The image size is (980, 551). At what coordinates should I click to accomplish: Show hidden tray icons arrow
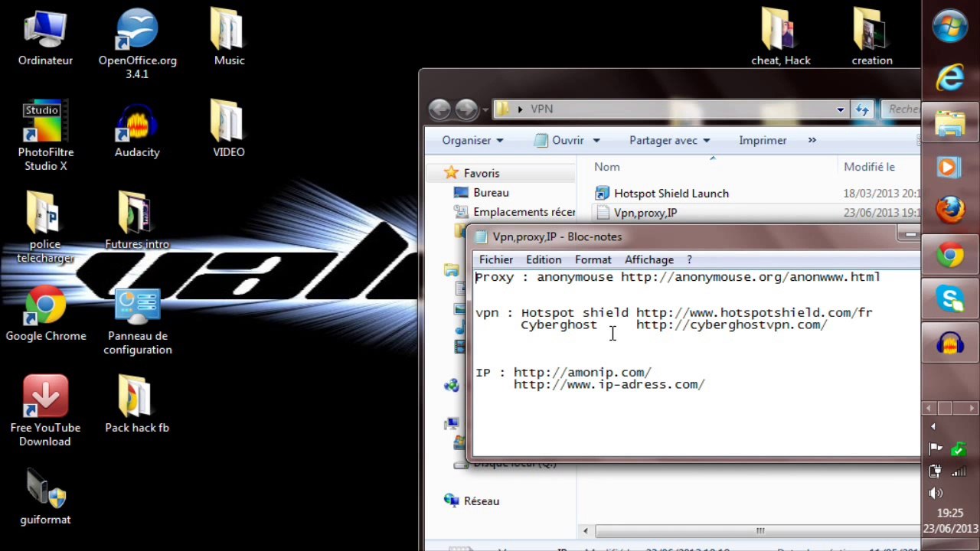click(x=933, y=426)
